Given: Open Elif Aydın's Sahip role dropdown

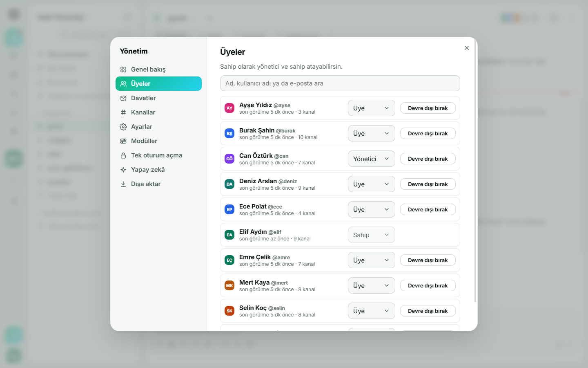Looking at the screenshot, I should pos(371,235).
